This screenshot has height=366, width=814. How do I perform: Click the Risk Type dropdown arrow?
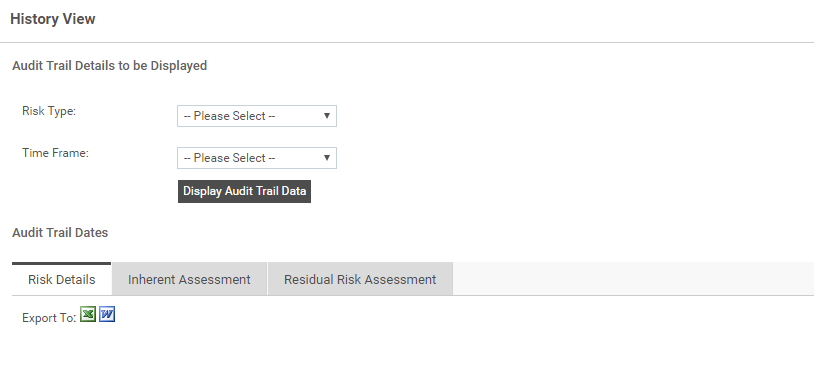coord(327,116)
